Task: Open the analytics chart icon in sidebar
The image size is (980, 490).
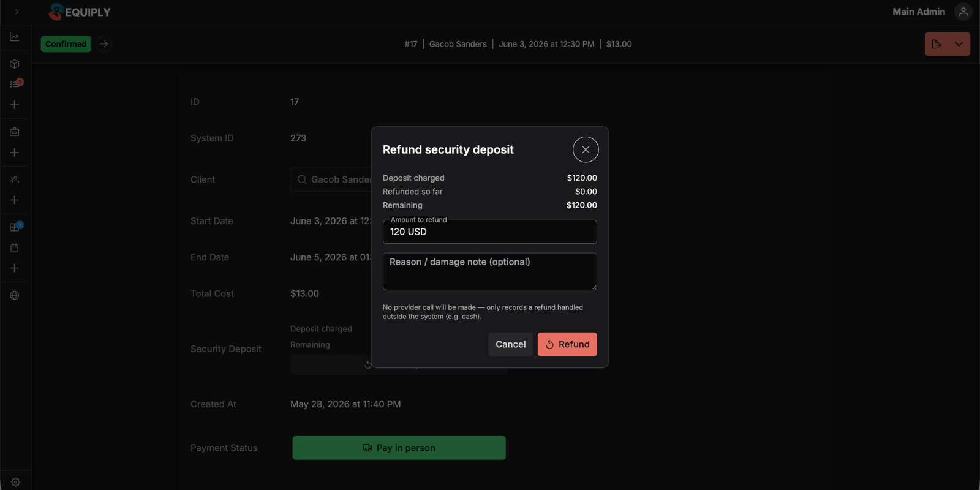Action: [15, 37]
